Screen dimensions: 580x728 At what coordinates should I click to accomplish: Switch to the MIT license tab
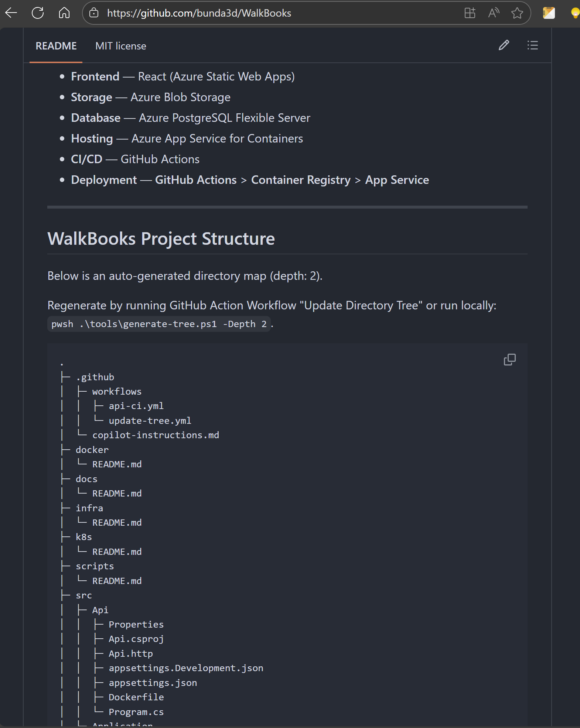click(x=121, y=46)
